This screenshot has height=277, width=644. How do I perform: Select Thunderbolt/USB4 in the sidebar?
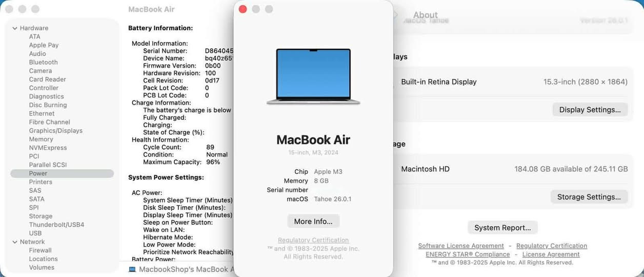[56, 225]
